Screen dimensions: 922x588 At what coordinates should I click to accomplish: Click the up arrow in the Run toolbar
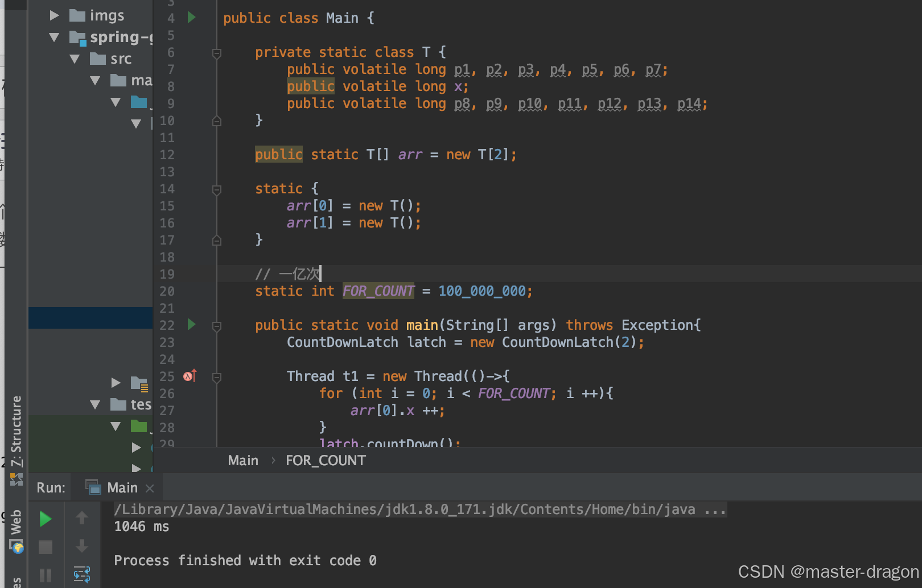click(x=82, y=518)
